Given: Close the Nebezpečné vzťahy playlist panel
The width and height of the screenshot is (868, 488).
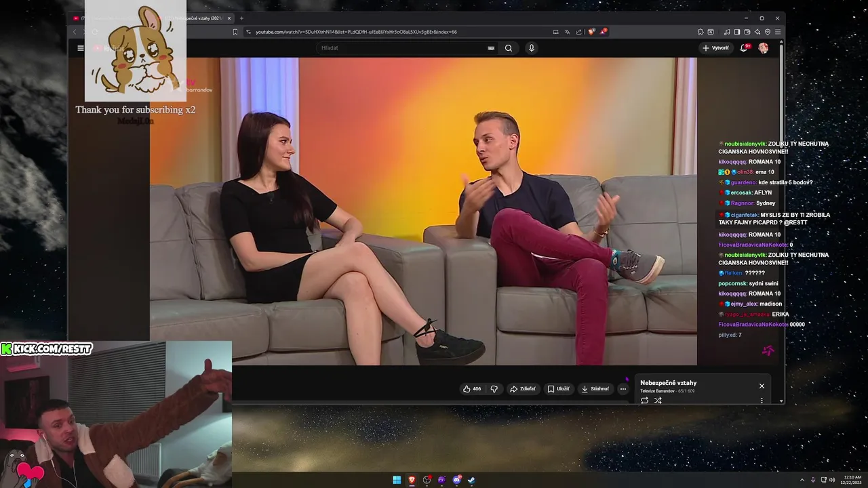Looking at the screenshot, I should coord(762,386).
